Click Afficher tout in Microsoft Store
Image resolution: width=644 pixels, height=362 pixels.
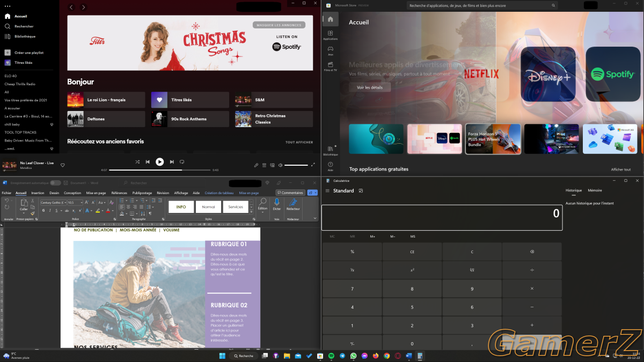point(621,169)
